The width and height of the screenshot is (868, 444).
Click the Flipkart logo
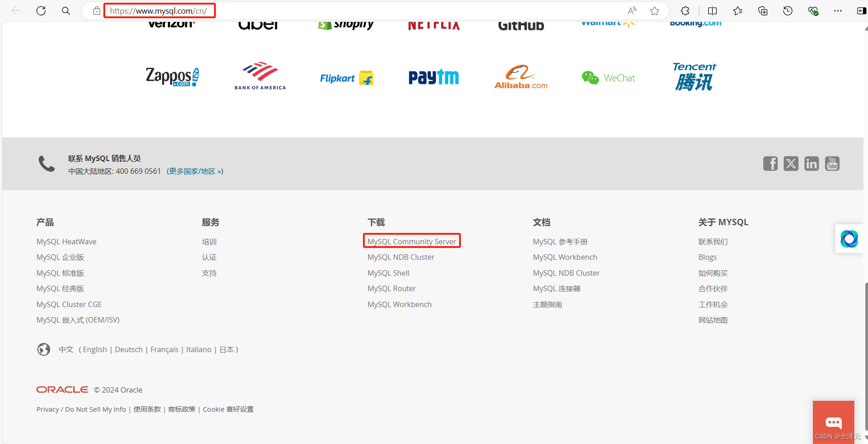[x=347, y=78]
